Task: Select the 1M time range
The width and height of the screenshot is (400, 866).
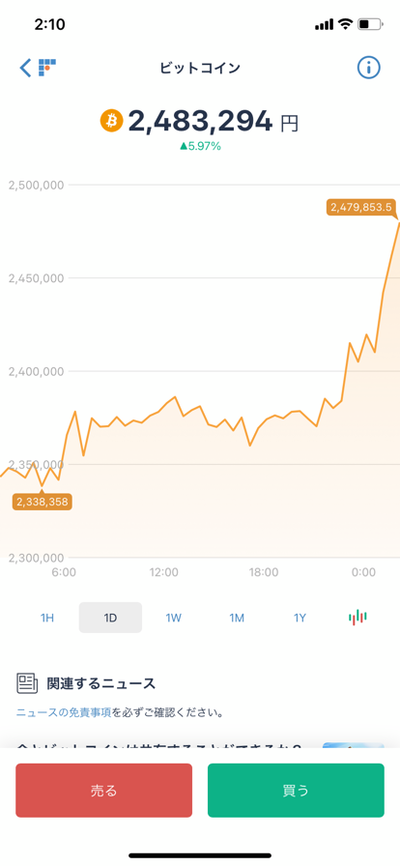Action: point(236,617)
